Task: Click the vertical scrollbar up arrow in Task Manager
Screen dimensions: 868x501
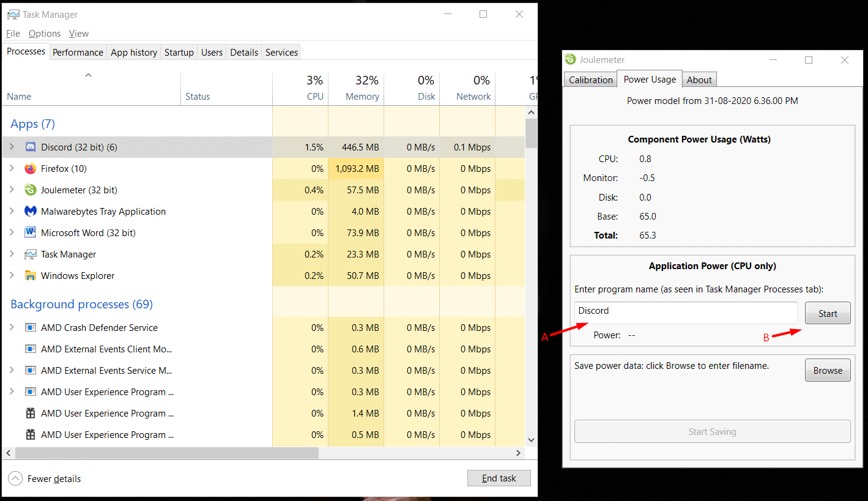Action: [531, 113]
